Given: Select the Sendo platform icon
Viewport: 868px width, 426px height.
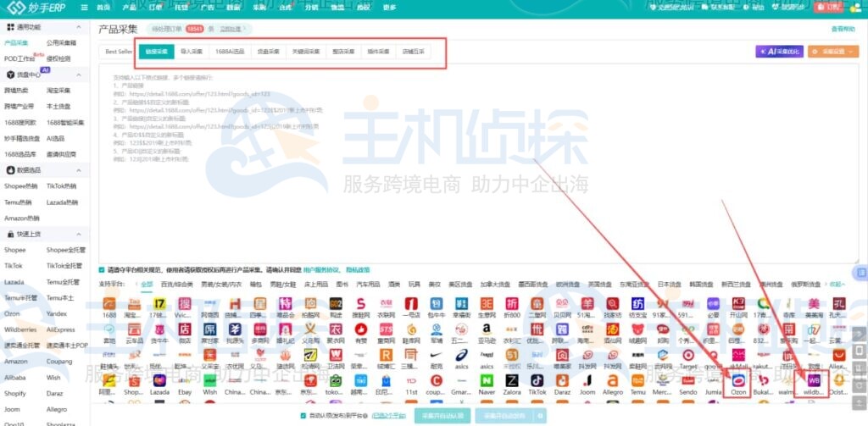Looking at the screenshot, I should pyautogui.click(x=688, y=380).
